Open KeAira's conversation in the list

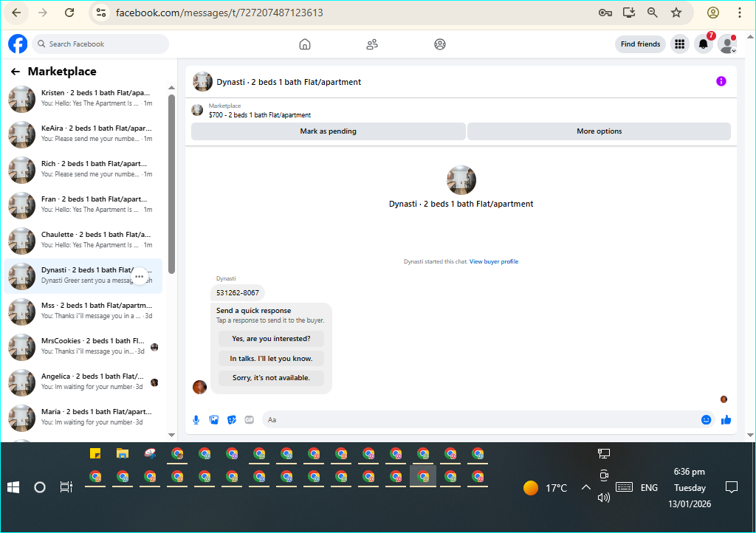83,134
